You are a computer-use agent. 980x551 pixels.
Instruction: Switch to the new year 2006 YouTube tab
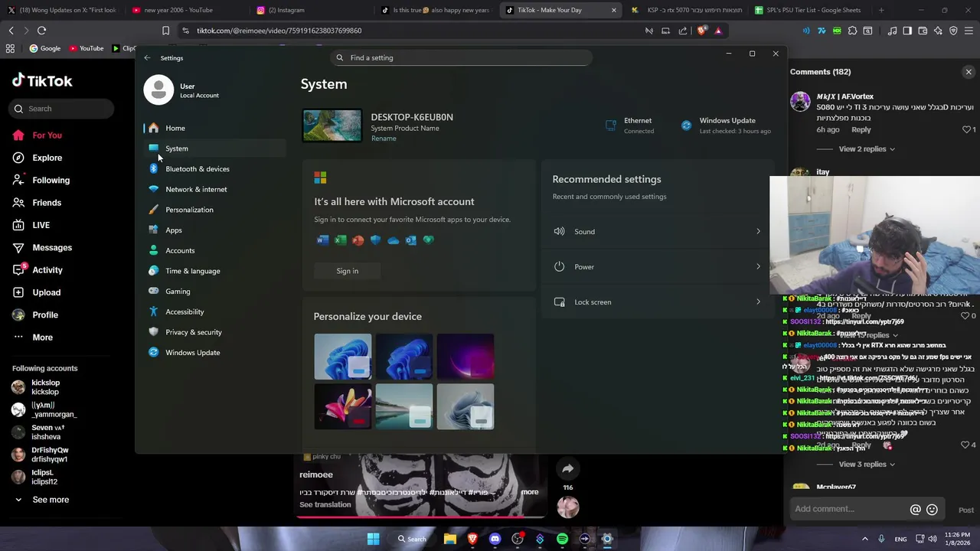click(x=178, y=10)
